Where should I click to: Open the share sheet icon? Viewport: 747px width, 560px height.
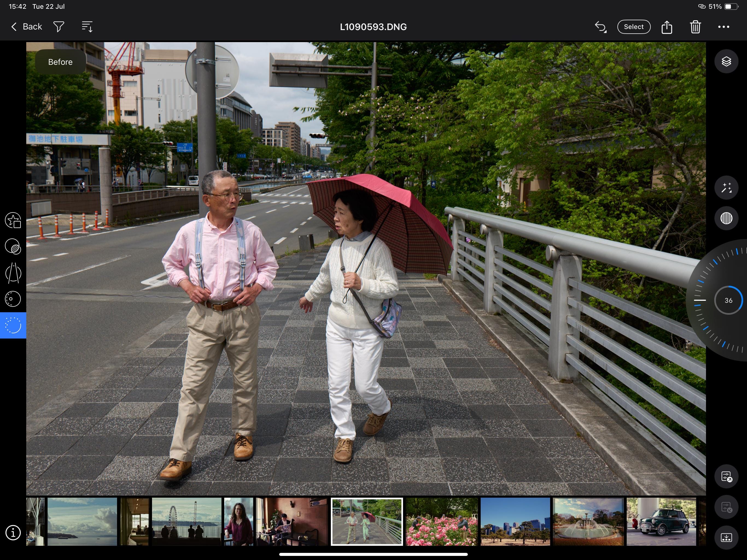[667, 27]
